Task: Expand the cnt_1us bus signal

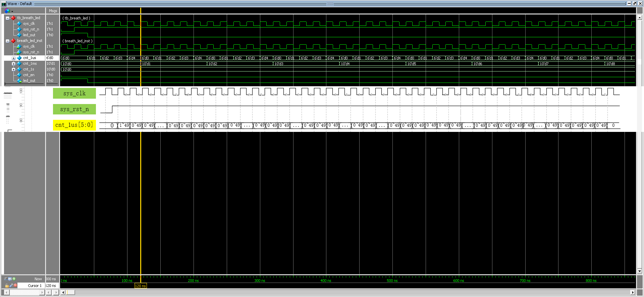Action: (x=13, y=58)
